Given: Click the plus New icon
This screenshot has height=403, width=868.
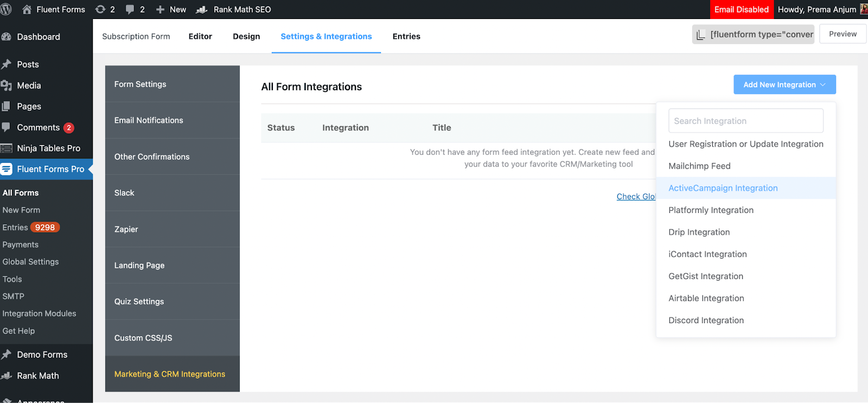Looking at the screenshot, I should (x=160, y=9).
